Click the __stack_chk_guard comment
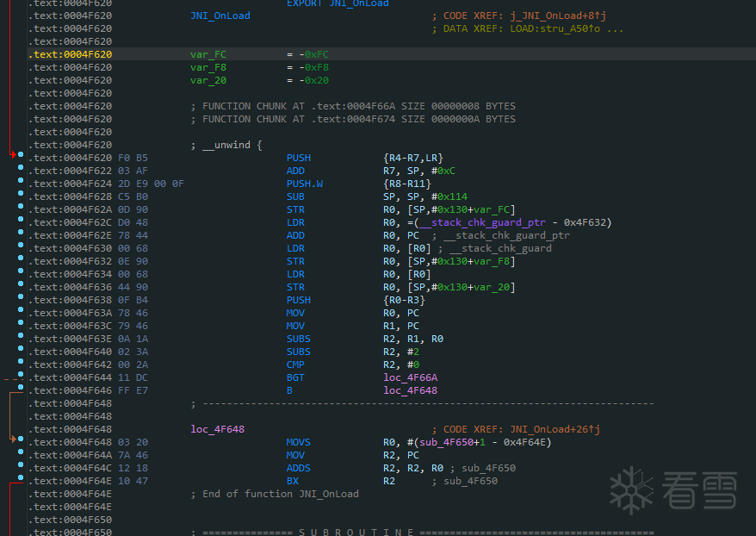756x536 pixels. pos(500,248)
